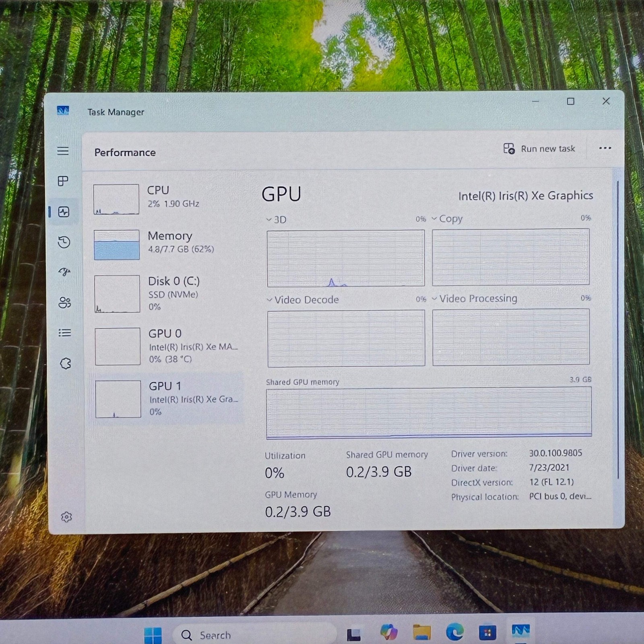Screen dimensions: 644x644
Task: Open Users page icon
Action: pyautogui.click(x=64, y=303)
